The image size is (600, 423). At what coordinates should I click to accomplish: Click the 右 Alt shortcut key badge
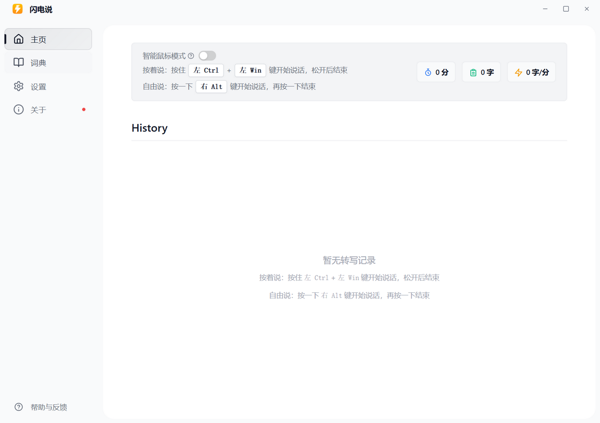point(211,87)
